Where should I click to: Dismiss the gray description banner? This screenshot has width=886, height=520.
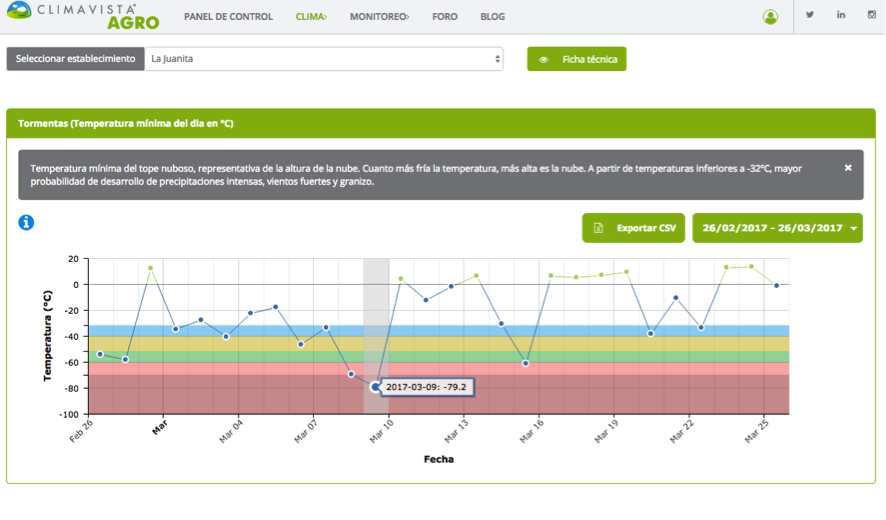[x=848, y=168]
